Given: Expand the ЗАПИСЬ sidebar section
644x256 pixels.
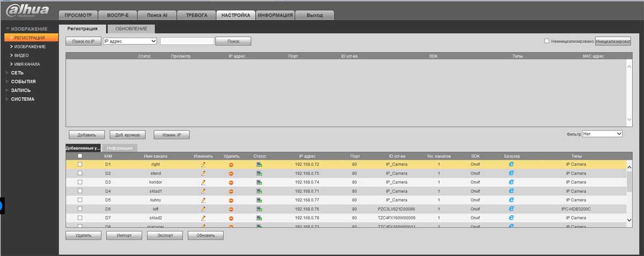Looking at the screenshot, I should coord(20,90).
